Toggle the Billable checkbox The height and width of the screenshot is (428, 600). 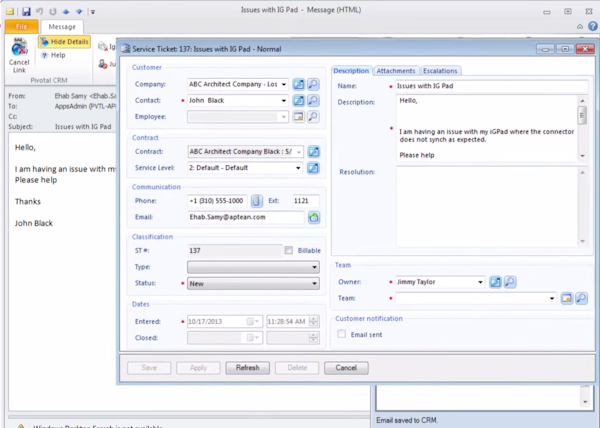click(289, 251)
